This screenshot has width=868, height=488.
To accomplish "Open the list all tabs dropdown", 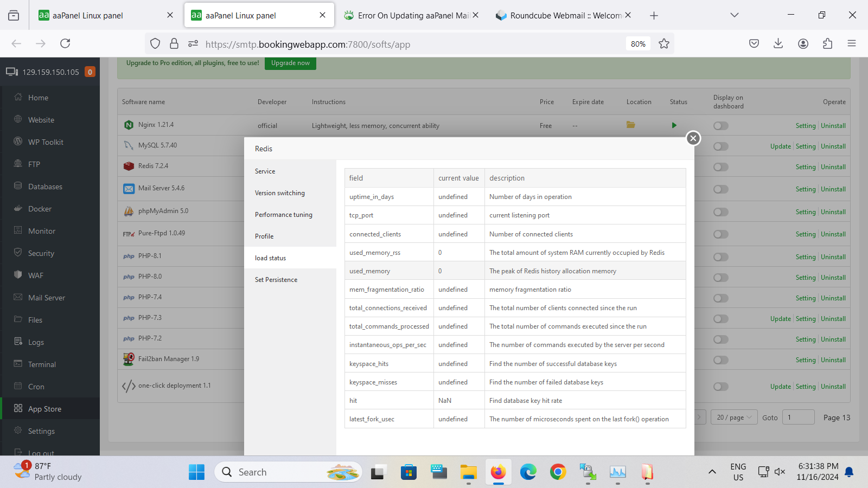I will coord(734,15).
